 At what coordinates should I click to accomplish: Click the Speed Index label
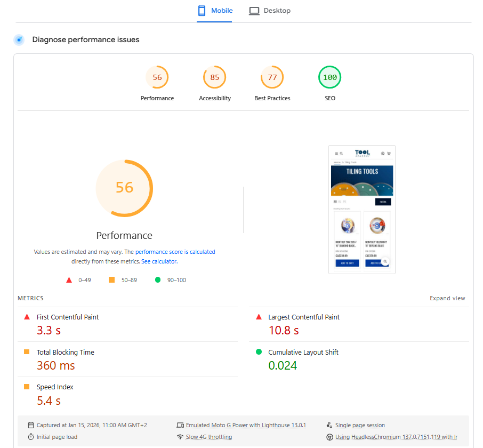(55, 387)
